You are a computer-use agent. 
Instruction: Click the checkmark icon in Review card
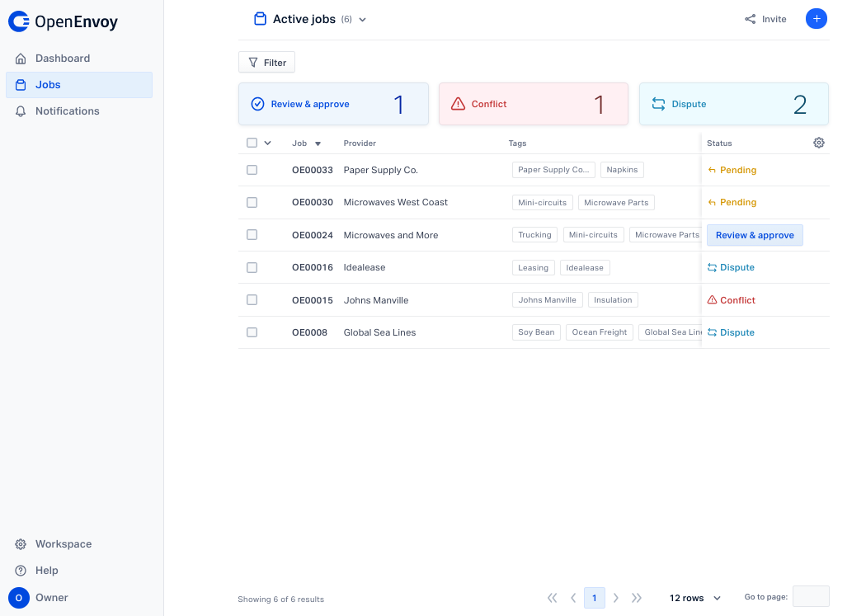[x=257, y=104]
